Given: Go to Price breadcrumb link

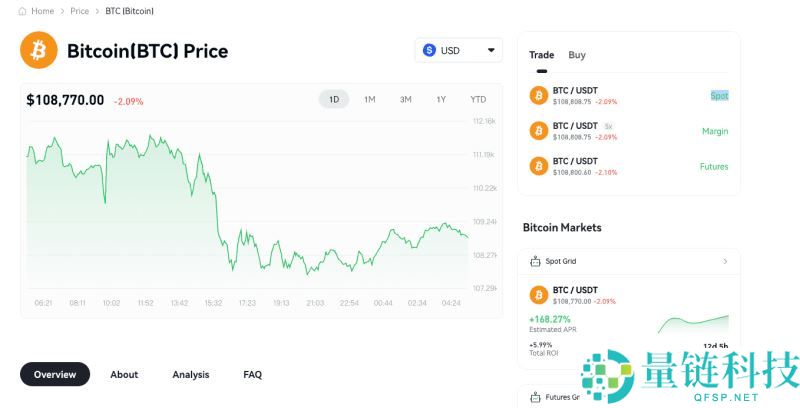Looking at the screenshot, I should click(x=80, y=11).
